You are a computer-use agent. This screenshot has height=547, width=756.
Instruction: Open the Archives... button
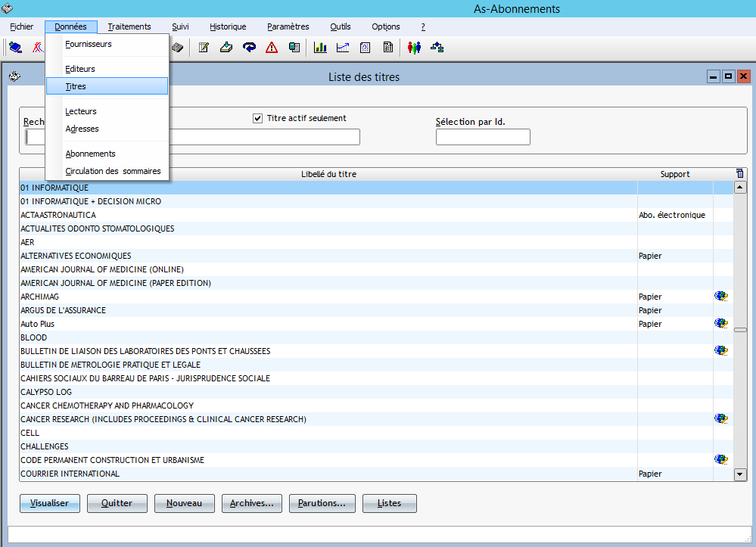[x=252, y=503]
